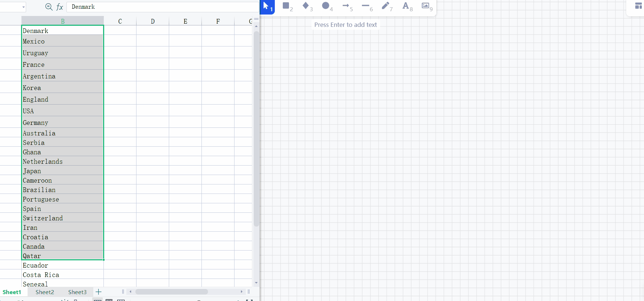
Task: Click the formula bar containing Denmark
Action: (x=163, y=7)
